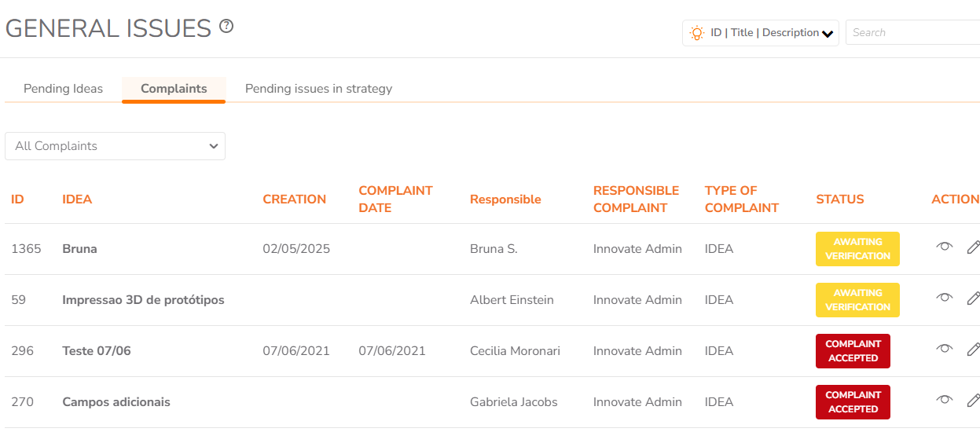Click the lightbulb icon in search filter
Screen dimensions: 980x443
pyautogui.click(x=696, y=33)
